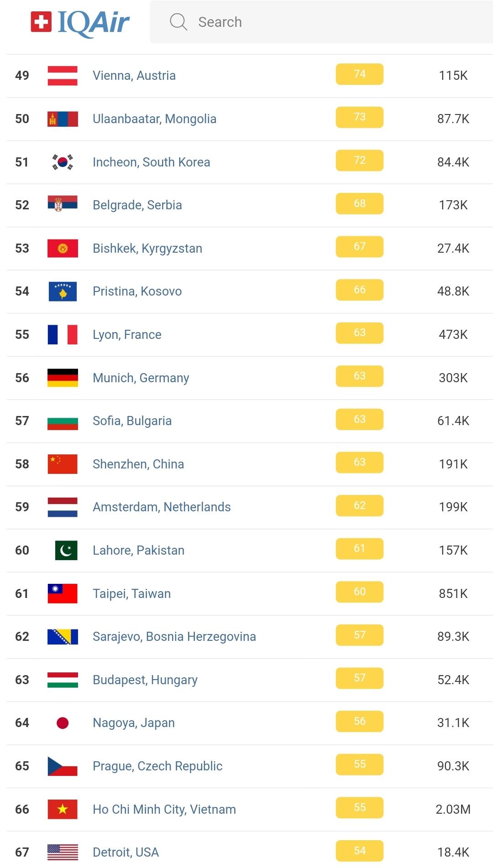Click AQI badge 74 for Vienna
The width and height of the screenshot is (493, 868).
[x=359, y=74]
